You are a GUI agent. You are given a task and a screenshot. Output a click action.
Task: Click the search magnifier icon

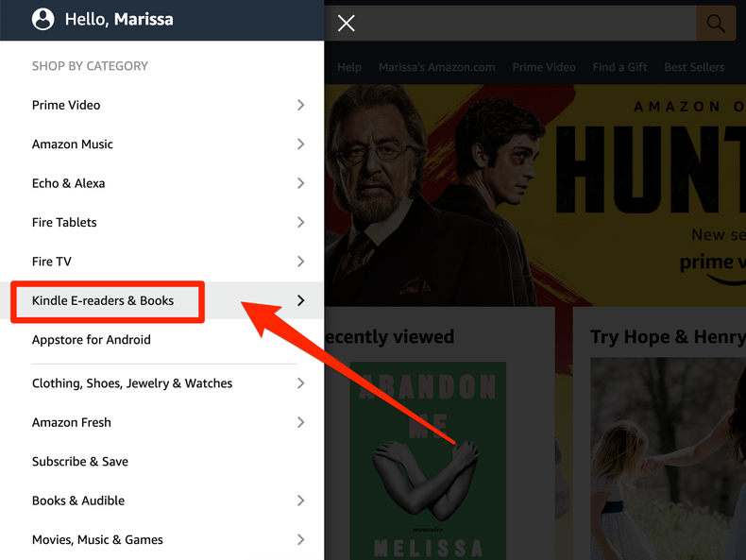coord(716,23)
